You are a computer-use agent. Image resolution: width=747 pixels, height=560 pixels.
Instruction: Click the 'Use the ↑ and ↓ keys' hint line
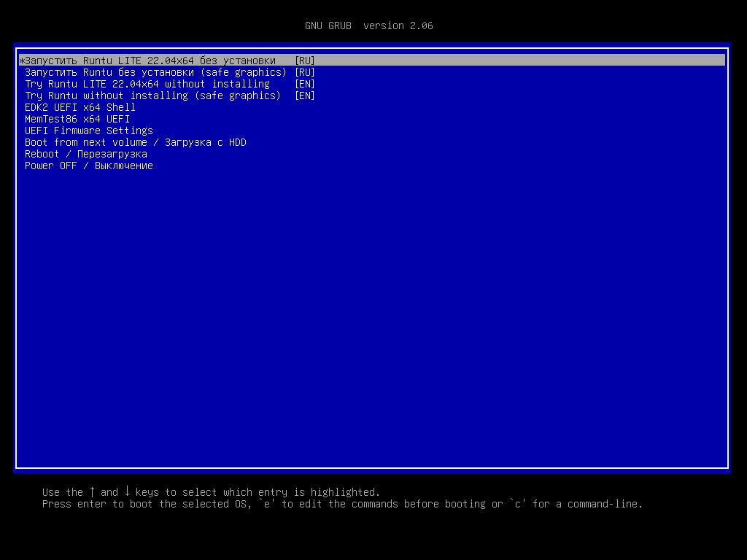tap(211, 492)
